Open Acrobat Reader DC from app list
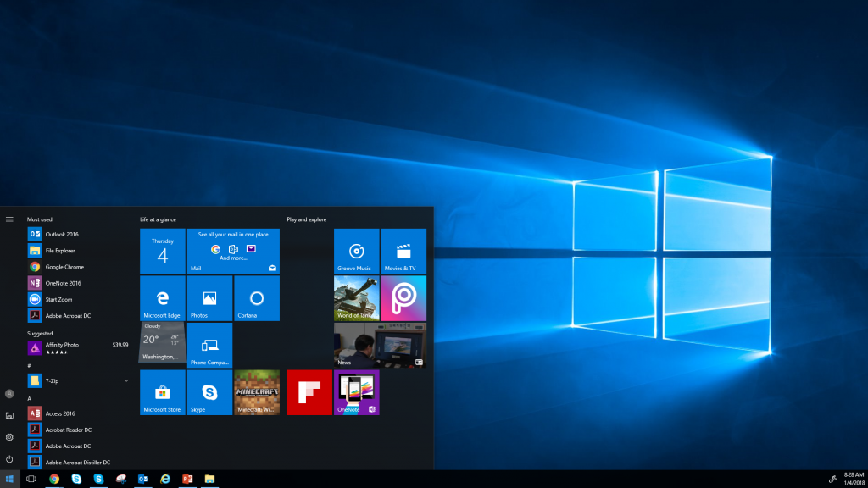 pos(79,430)
